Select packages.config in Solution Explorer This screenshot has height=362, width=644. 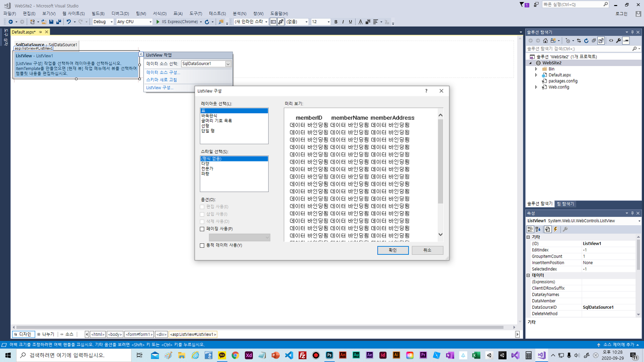[562, 81]
